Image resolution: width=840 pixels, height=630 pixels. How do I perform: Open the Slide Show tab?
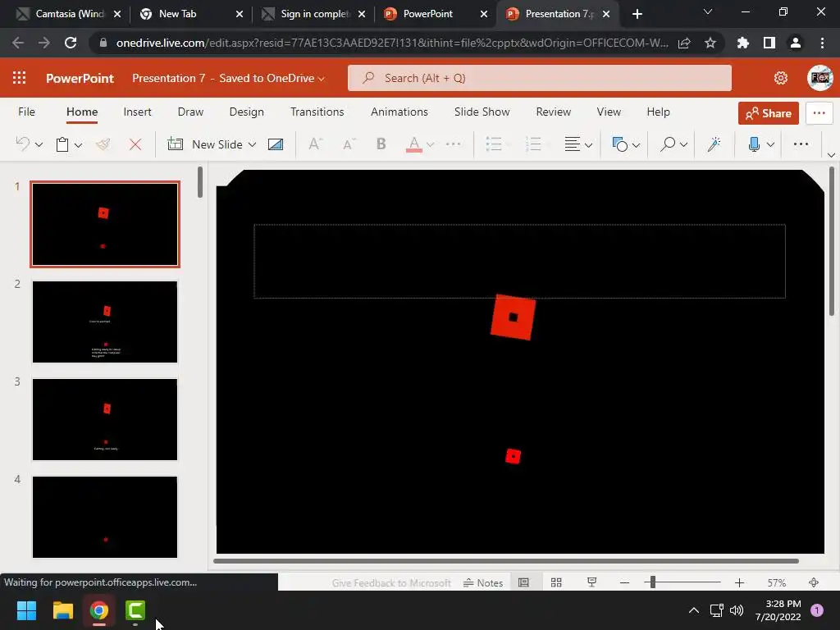tap(482, 112)
